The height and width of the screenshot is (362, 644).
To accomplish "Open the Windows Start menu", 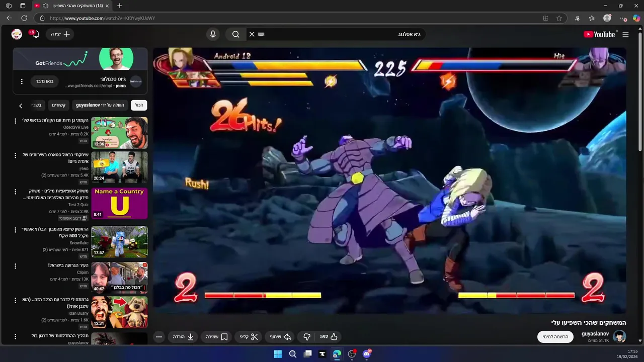I will [x=278, y=354].
